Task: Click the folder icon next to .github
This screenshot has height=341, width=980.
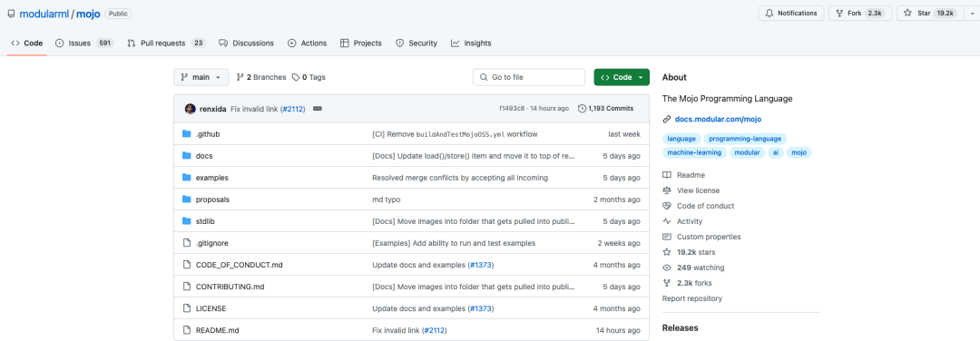Action: point(186,134)
